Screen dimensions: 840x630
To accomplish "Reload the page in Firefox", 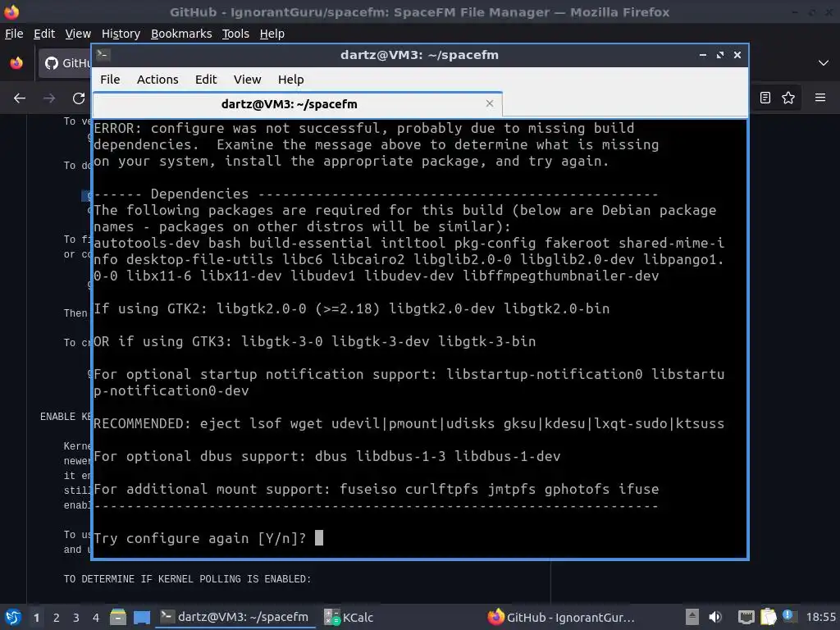I will pos(79,98).
